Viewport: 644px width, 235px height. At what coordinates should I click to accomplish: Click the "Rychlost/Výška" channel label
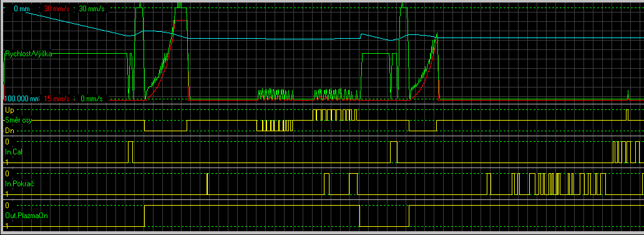[x=28, y=54]
